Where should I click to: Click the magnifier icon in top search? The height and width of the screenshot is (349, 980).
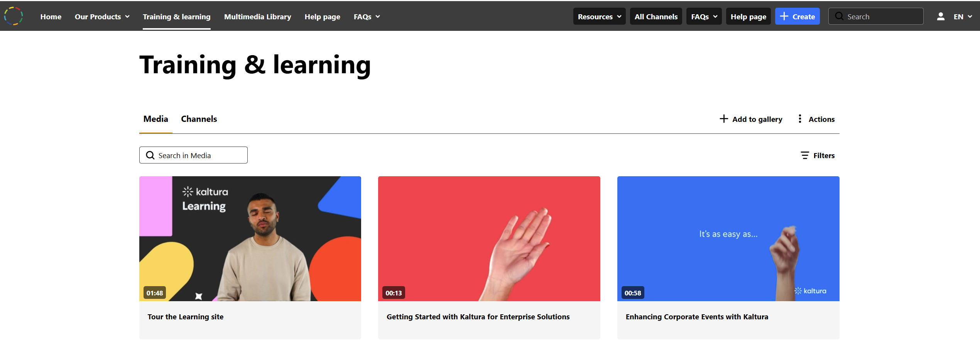tap(839, 17)
